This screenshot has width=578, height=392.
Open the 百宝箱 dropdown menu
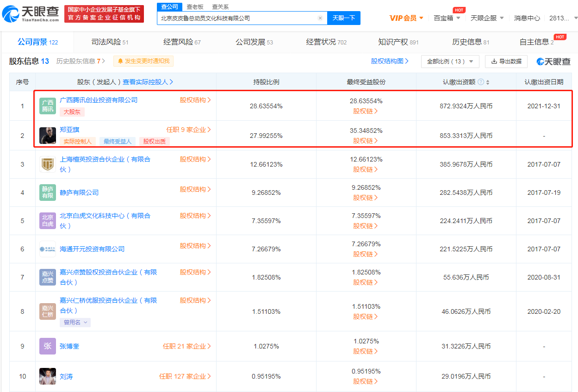tap(447, 17)
